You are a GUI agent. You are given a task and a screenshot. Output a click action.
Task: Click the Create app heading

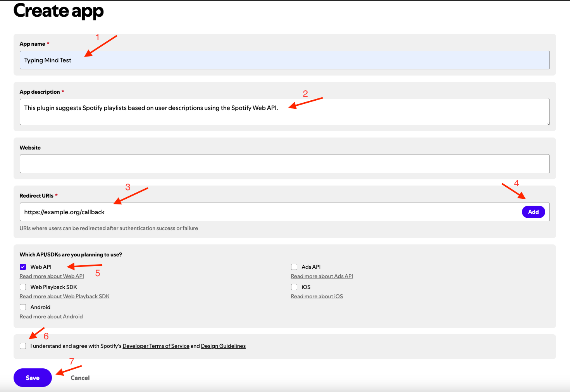[59, 10]
